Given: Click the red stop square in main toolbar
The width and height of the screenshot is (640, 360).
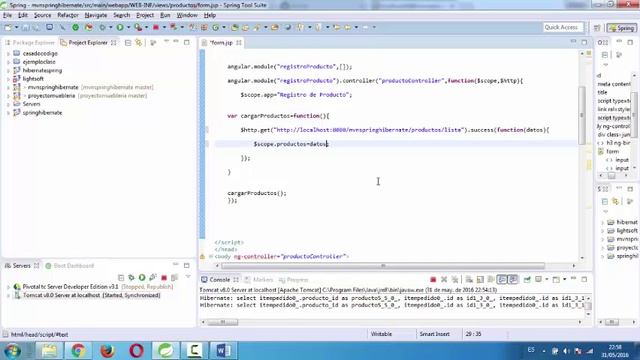Looking at the screenshot, I should [156, 27].
